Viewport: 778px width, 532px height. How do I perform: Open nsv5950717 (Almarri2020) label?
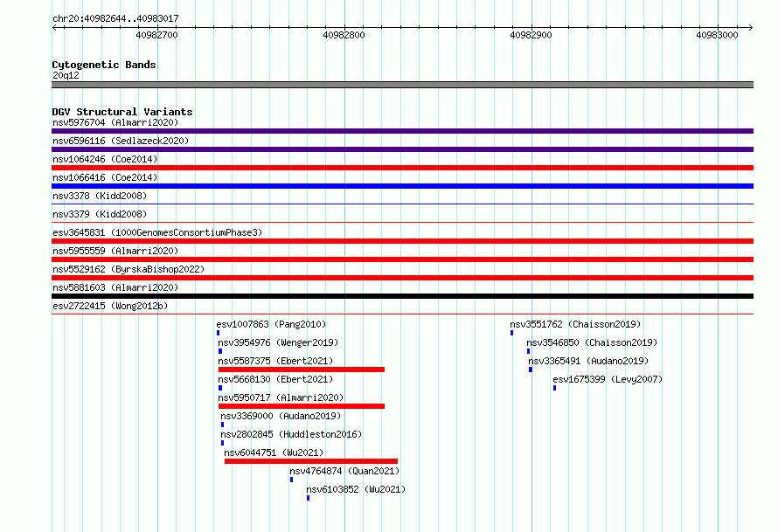[281, 397]
